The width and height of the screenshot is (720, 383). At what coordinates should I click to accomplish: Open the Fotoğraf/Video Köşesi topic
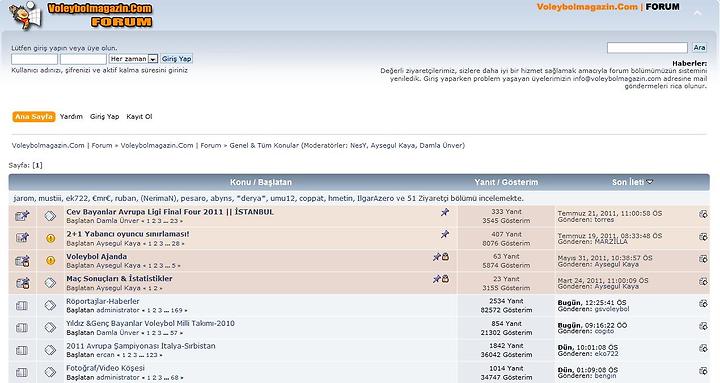pyautogui.click(x=105, y=368)
